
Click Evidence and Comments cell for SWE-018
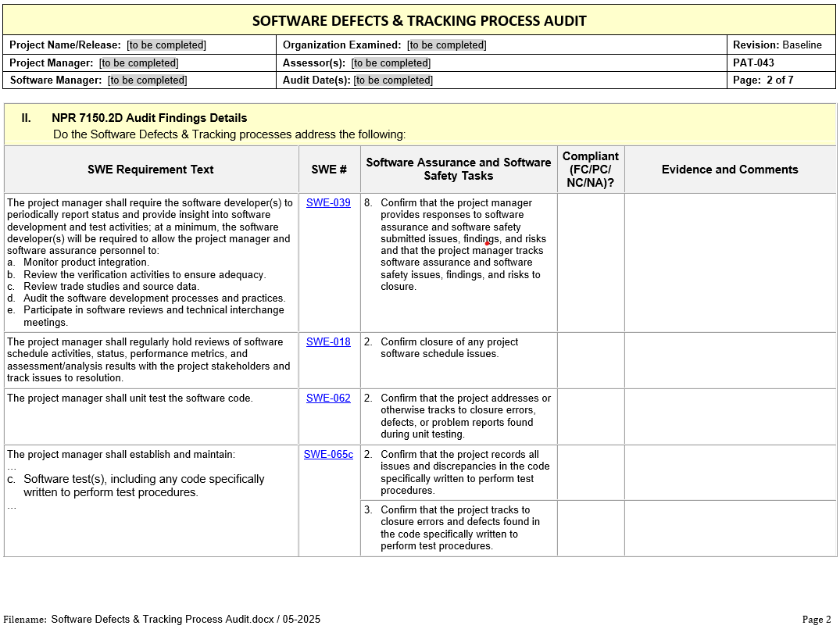730,360
